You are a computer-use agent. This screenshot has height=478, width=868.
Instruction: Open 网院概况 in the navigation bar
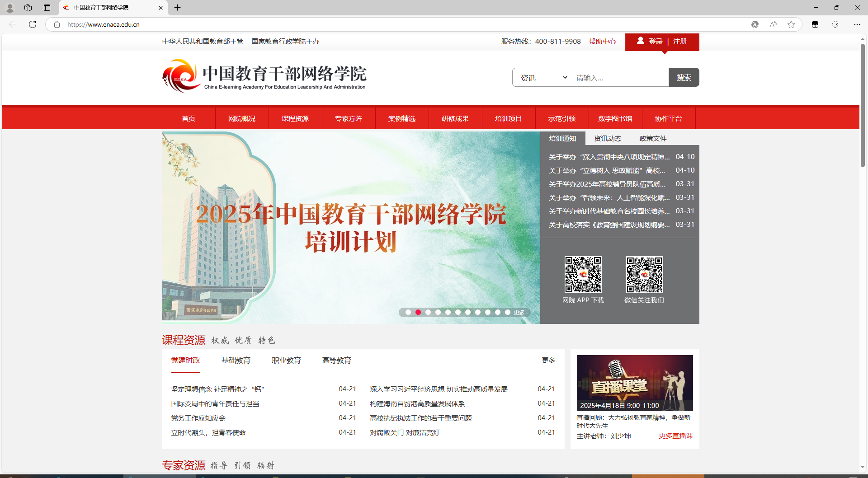pos(242,118)
